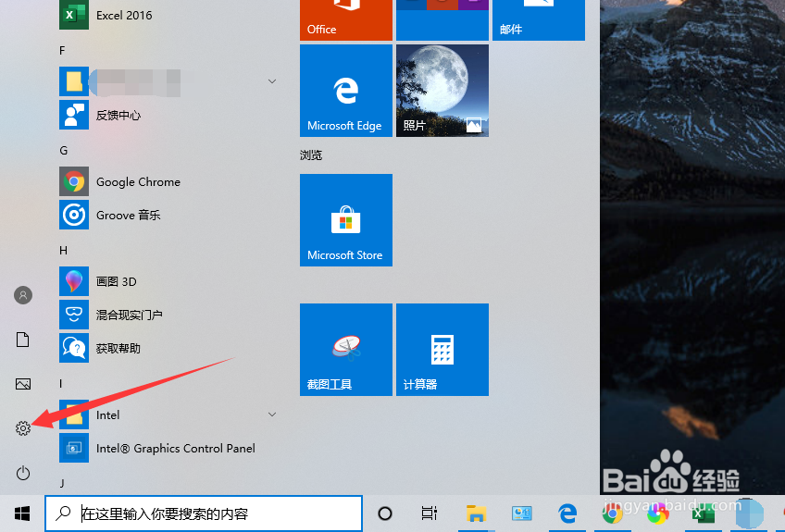Launch Intel® Graphics Control Panel
785x532 pixels.
coord(168,448)
